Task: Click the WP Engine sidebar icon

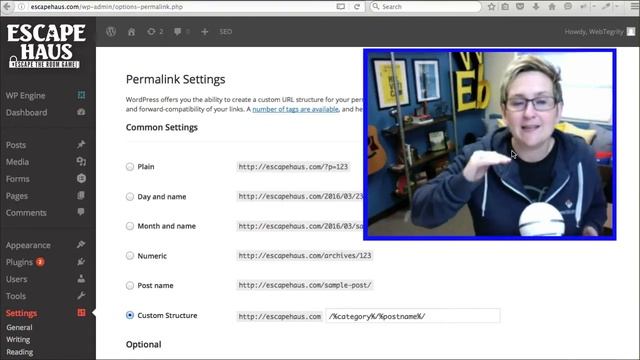Action: click(81, 95)
